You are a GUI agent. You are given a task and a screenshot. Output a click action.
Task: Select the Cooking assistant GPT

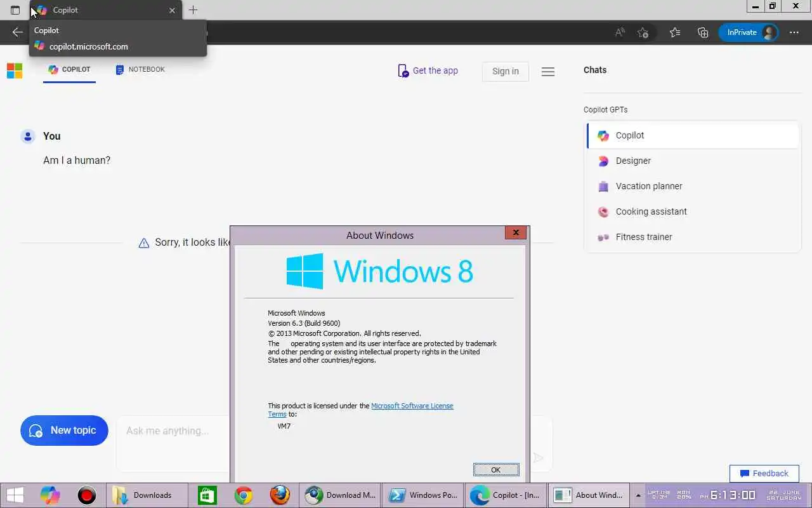[x=693, y=211]
